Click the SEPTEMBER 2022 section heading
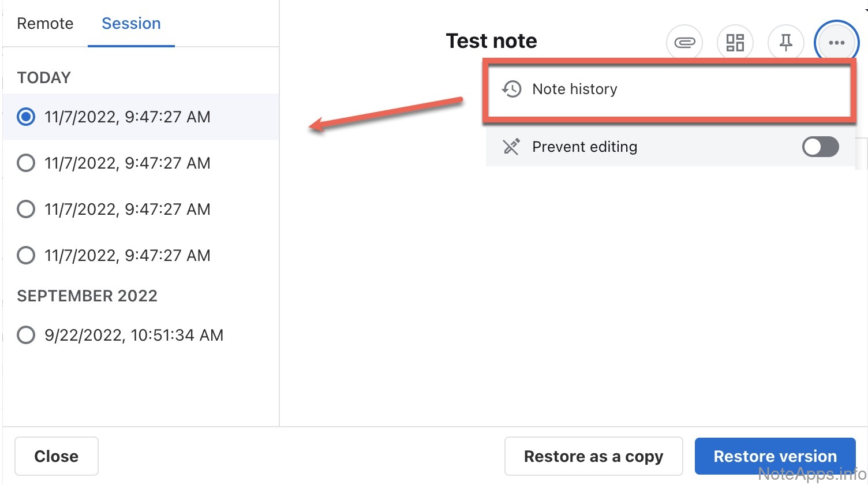 87,296
